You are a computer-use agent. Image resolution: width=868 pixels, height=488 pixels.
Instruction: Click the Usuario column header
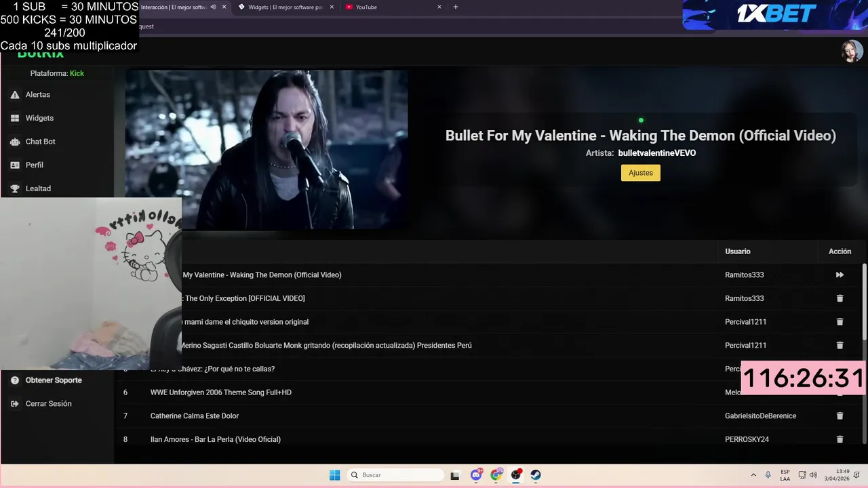click(x=738, y=251)
